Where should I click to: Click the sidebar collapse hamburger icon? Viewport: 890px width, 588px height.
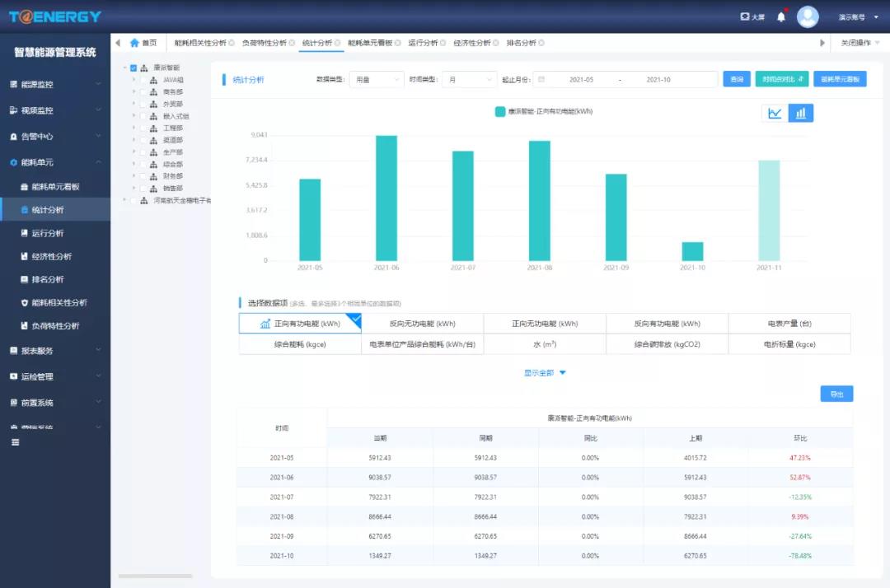(15, 442)
